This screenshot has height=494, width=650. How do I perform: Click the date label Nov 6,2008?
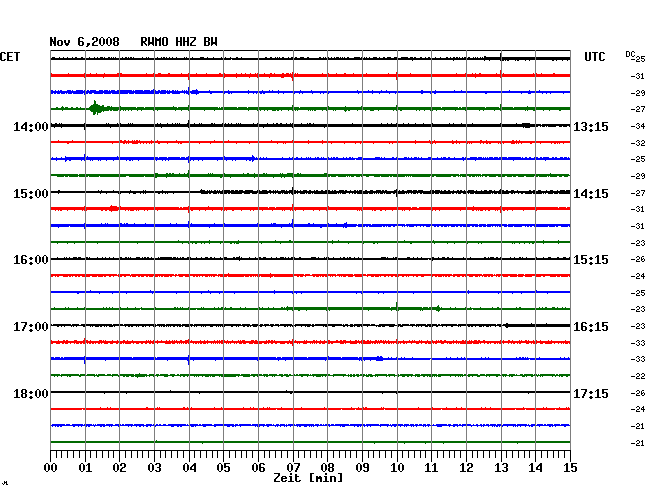(84, 42)
